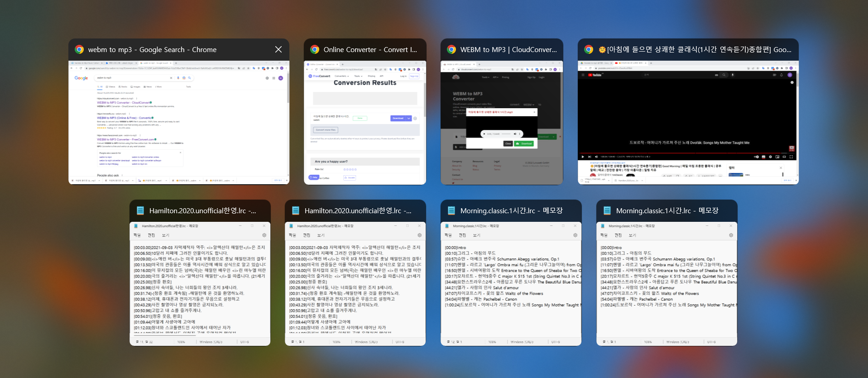Open YouTube hamburger guide menu
Viewport: 868px width, 378px height.
583,75
